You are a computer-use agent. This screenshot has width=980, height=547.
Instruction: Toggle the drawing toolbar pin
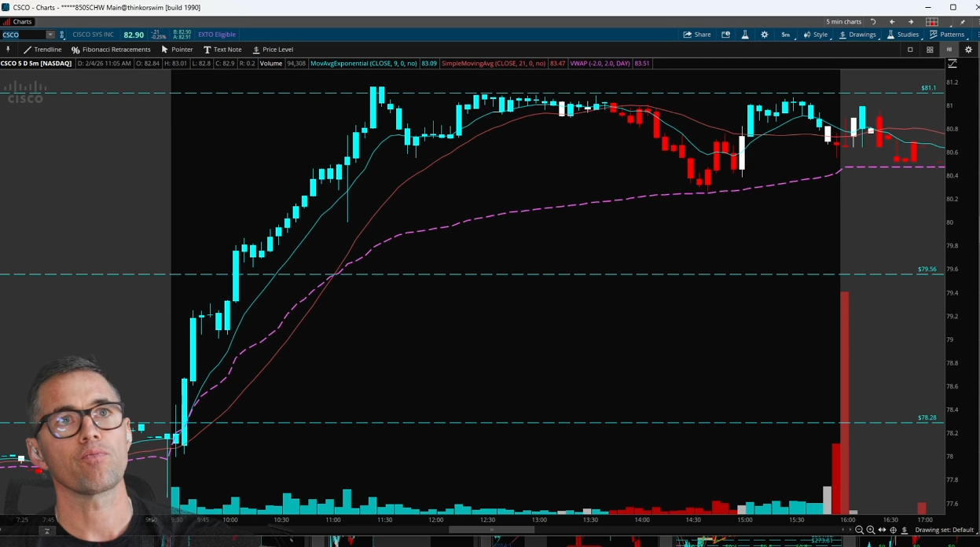[x=8, y=50]
